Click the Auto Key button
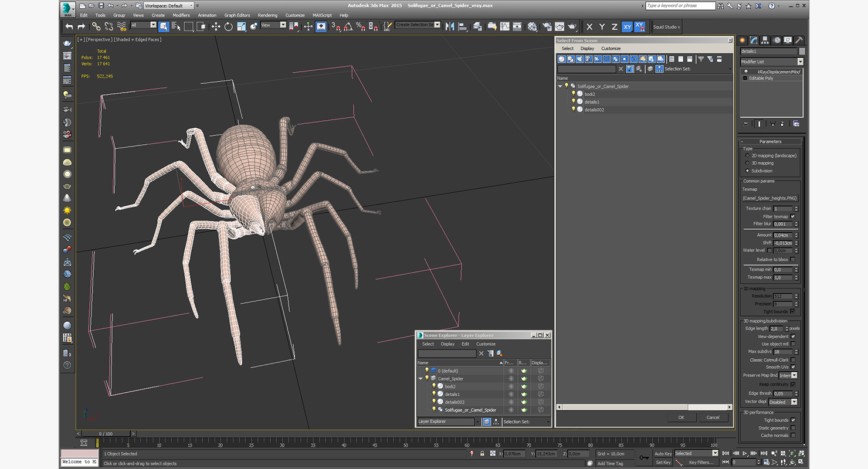Viewport: 868px width, 469px height. click(663, 454)
